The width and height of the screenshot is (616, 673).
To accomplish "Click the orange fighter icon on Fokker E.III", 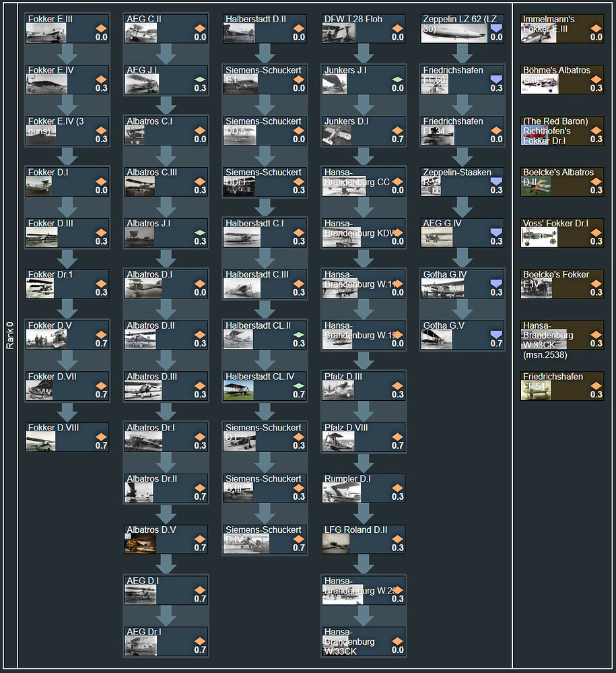I will [101, 28].
